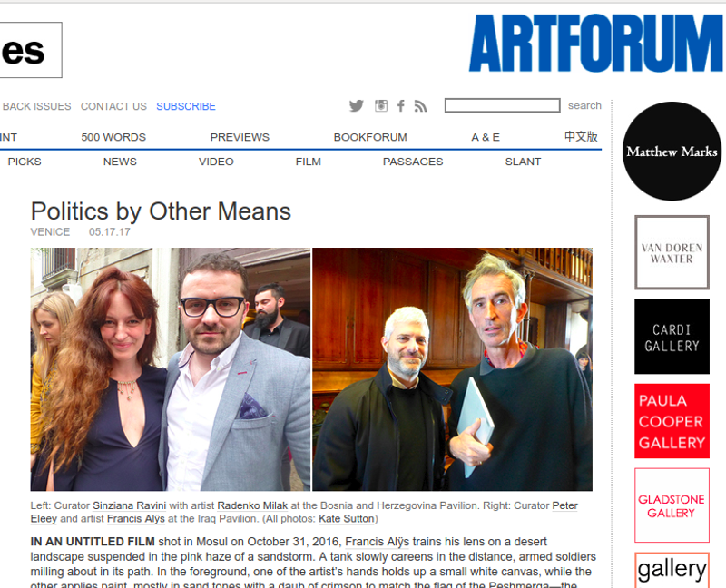
Task: Switch to the Chinese edition link
Action: pyautogui.click(x=581, y=137)
